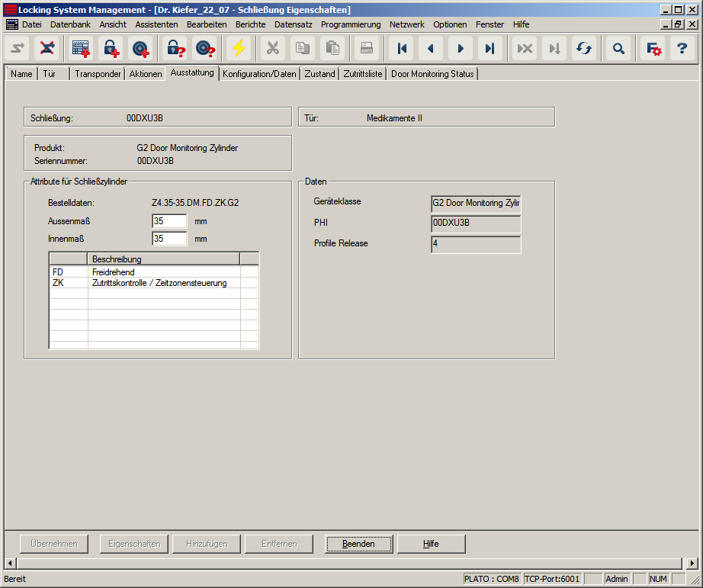Click the read lock icon with question mark
This screenshot has height=588, width=703.
[175, 48]
